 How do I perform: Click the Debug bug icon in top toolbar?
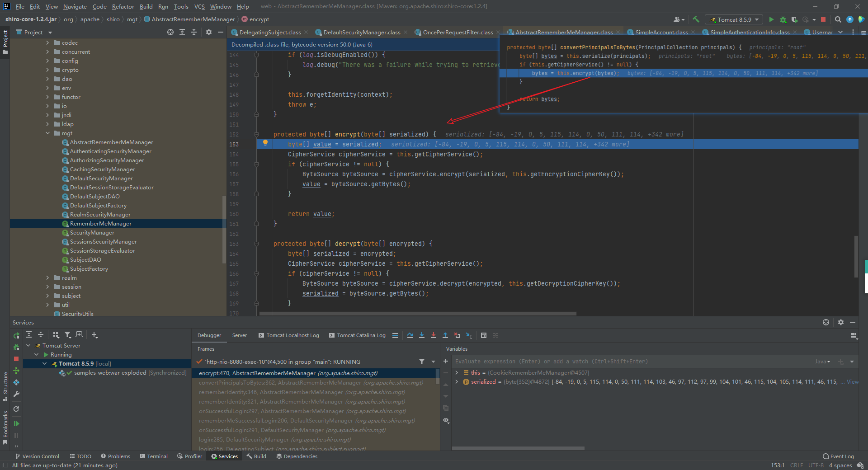[x=783, y=19]
